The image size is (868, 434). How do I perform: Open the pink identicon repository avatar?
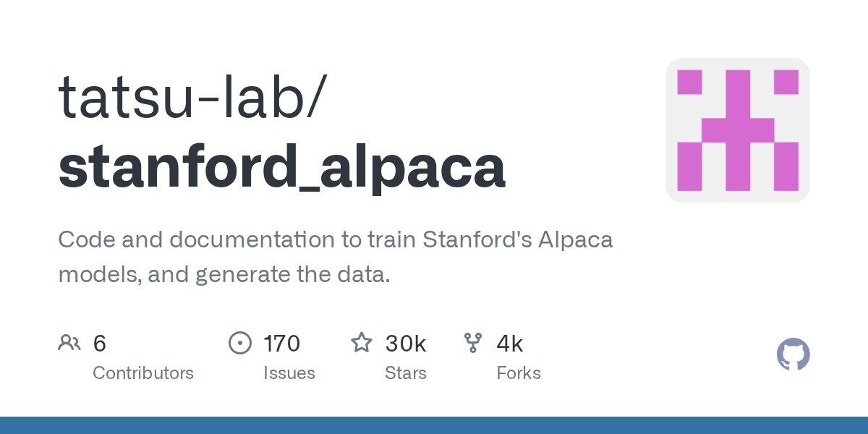(x=737, y=130)
